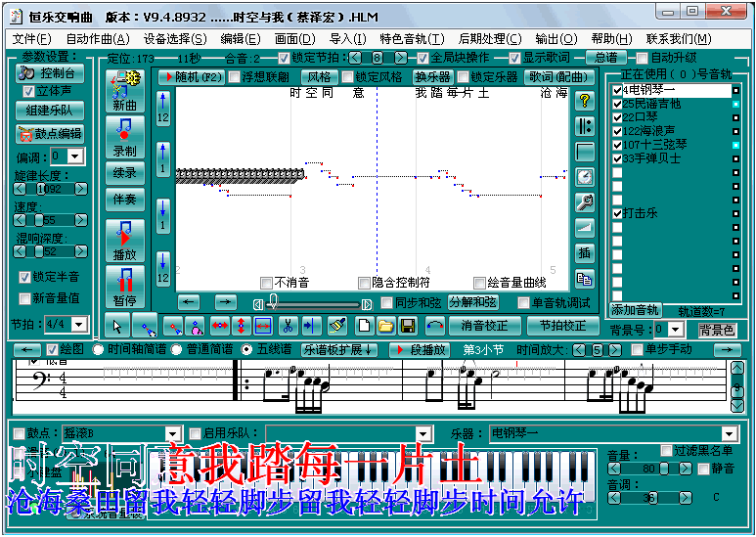Image resolution: width=756 pixels, height=537 pixels.
Task: Select the scissors cut tool
Action: pyautogui.click(x=287, y=325)
